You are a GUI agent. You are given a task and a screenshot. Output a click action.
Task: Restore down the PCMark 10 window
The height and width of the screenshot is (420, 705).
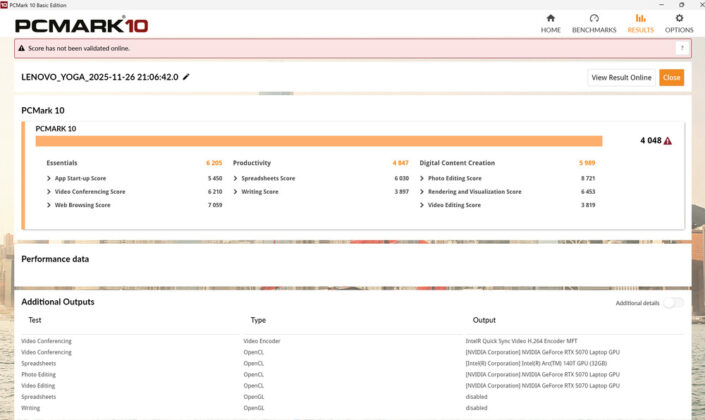(681, 4)
